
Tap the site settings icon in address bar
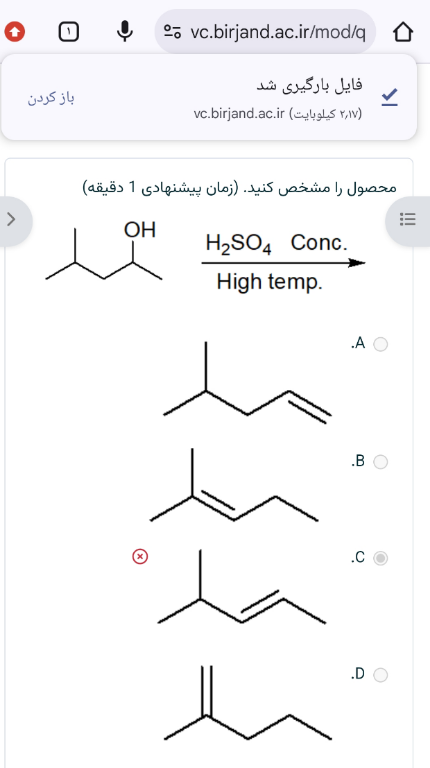point(172,32)
